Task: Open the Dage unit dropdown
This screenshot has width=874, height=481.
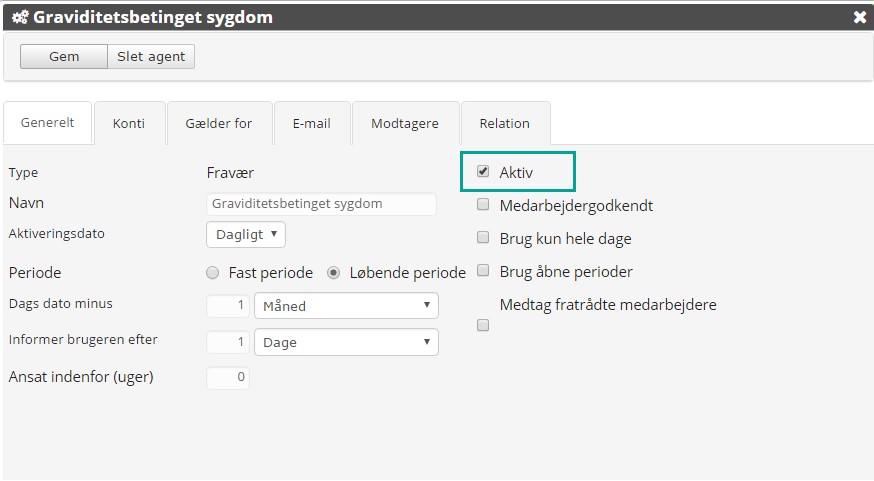Action: [x=346, y=342]
